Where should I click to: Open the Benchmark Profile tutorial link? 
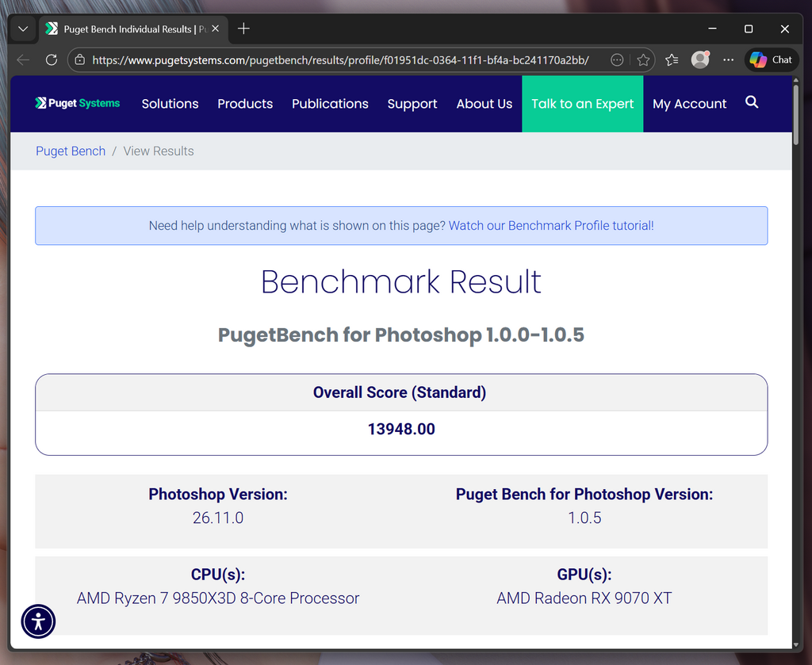[551, 225]
